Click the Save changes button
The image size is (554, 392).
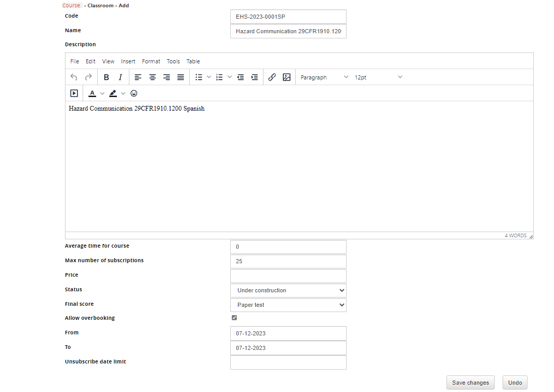(470, 383)
